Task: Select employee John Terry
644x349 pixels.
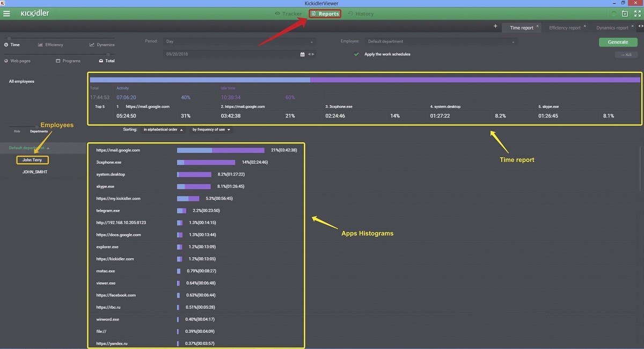Action: click(32, 160)
